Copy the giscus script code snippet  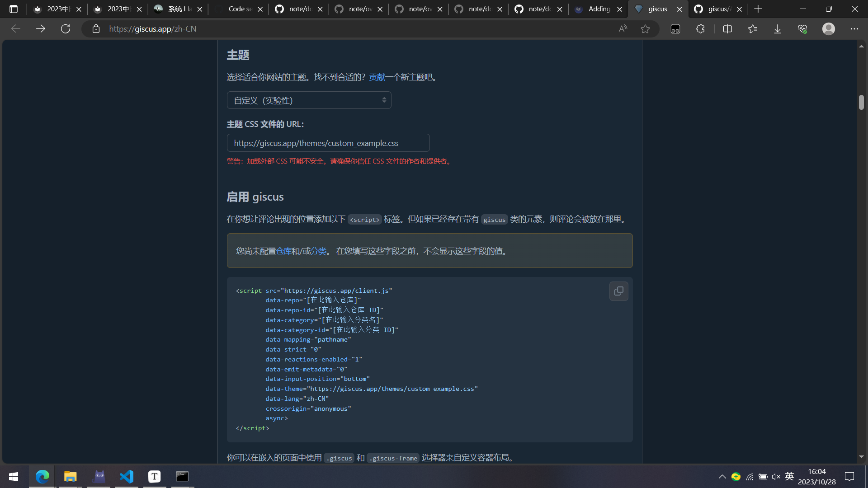click(618, 291)
